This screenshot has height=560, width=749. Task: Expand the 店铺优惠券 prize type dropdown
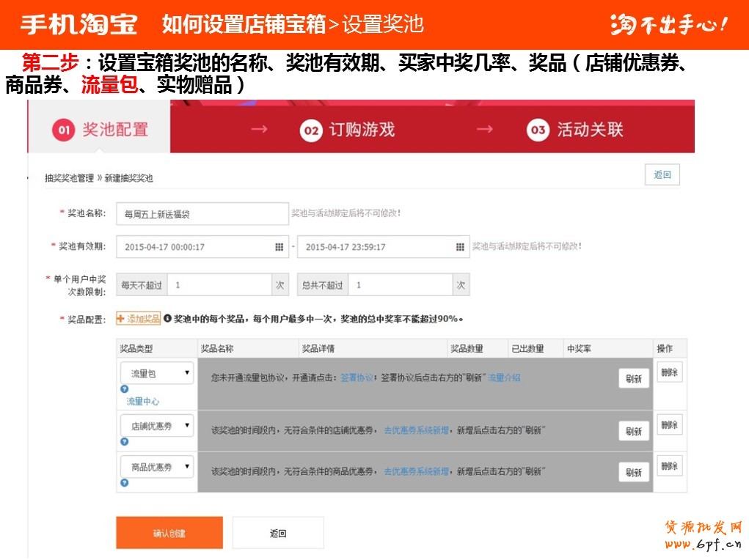[x=157, y=426]
